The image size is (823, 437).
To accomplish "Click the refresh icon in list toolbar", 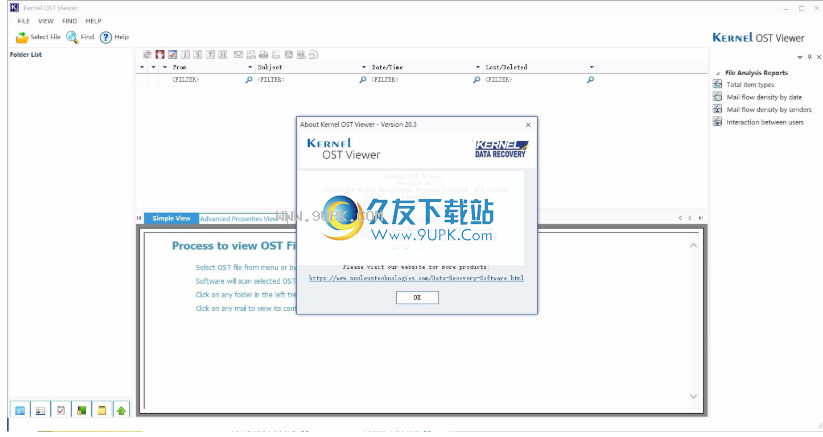I will [147, 55].
